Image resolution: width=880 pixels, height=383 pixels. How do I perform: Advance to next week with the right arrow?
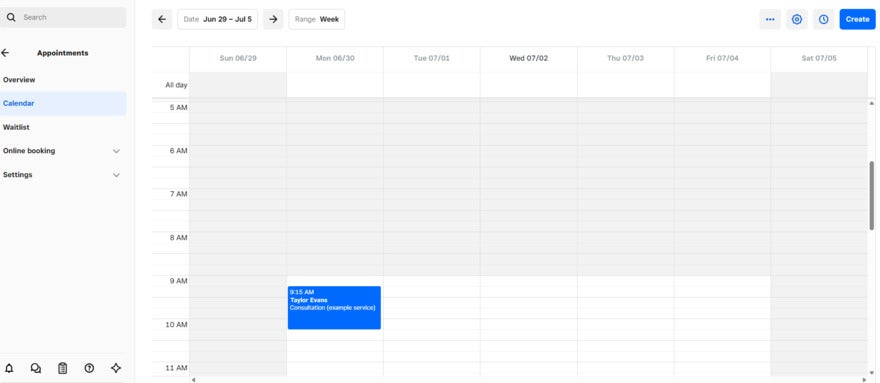point(273,19)
